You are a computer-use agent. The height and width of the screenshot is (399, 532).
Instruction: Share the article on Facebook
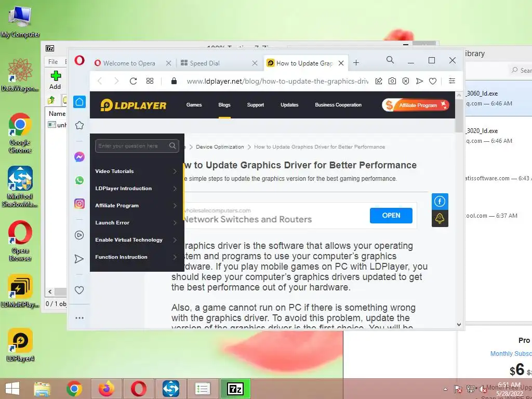(440, 202)
